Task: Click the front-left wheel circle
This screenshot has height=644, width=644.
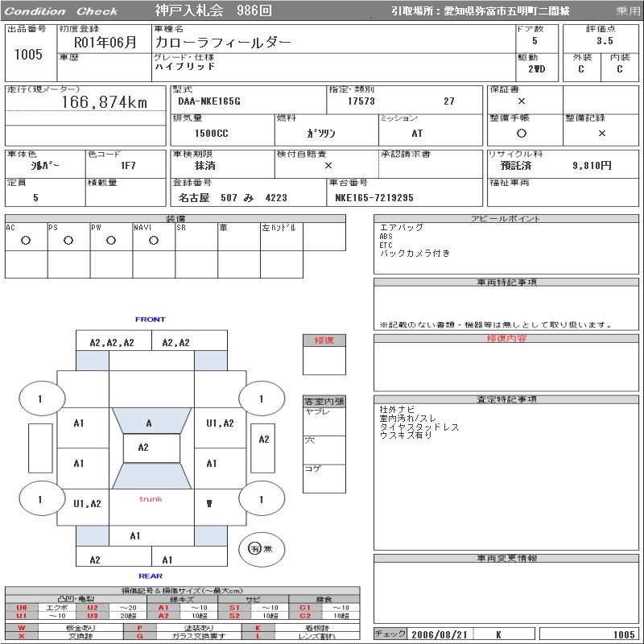Action: point(39,398)
